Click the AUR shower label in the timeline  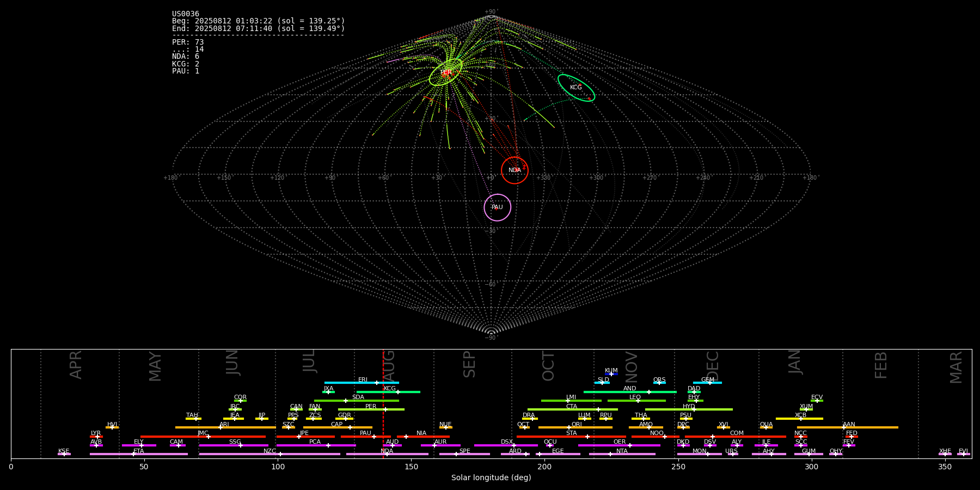[440, 442]
